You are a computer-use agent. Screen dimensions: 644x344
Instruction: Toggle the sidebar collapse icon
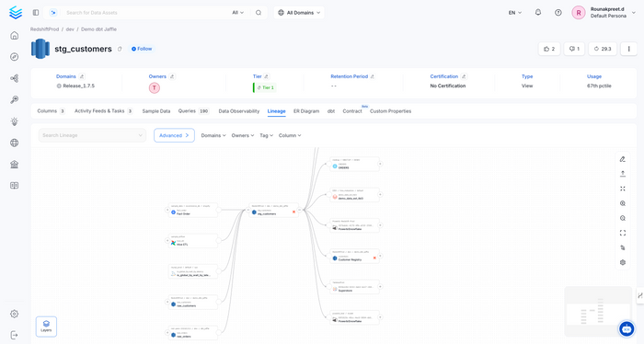click(x=36, y=13)
